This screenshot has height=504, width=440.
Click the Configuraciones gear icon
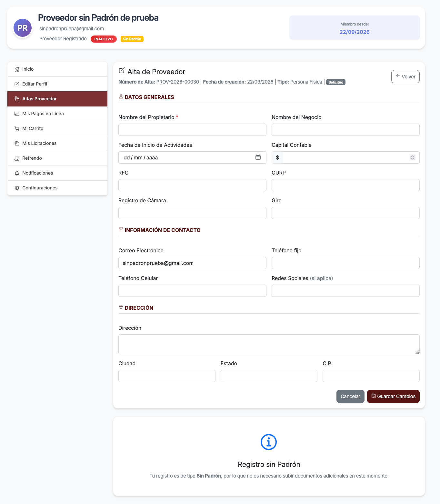pyautogui.click(x=17, y=188)
